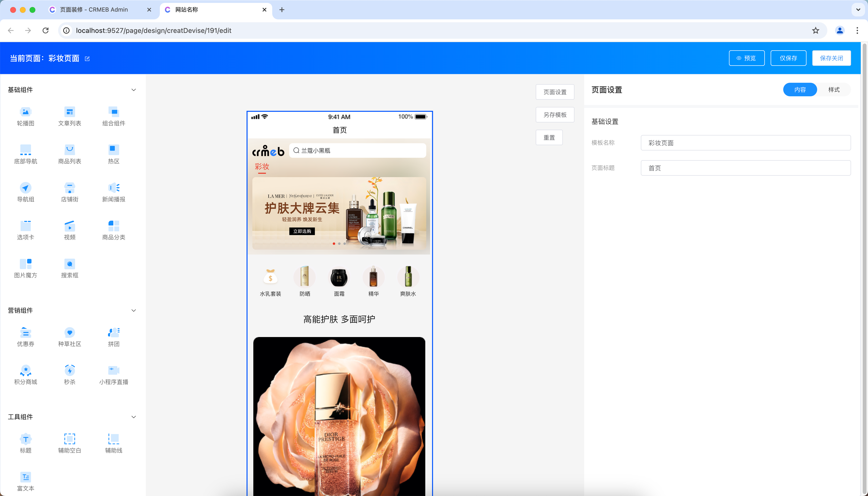Click the 兰蔻小黑瓶 search box in preview

[x=358, y=150]
